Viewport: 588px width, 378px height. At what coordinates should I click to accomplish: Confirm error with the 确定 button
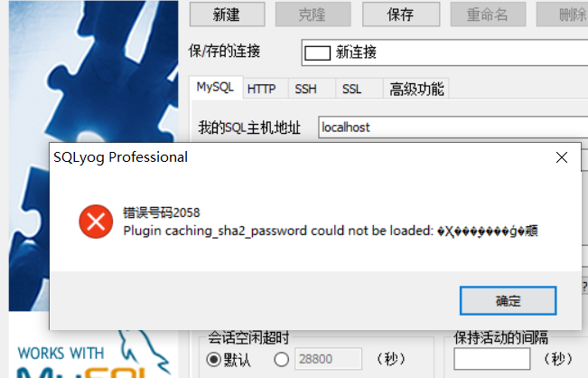[x=509, y=300]
